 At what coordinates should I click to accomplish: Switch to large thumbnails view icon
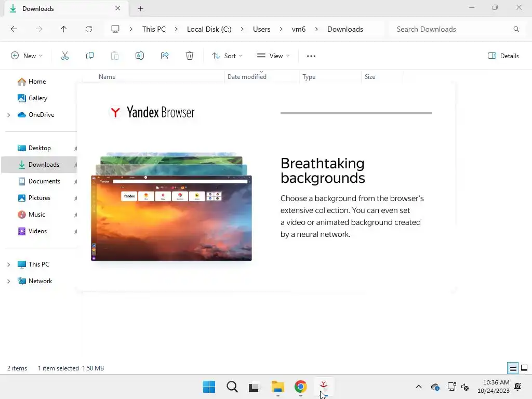click(x=524, y=368)
